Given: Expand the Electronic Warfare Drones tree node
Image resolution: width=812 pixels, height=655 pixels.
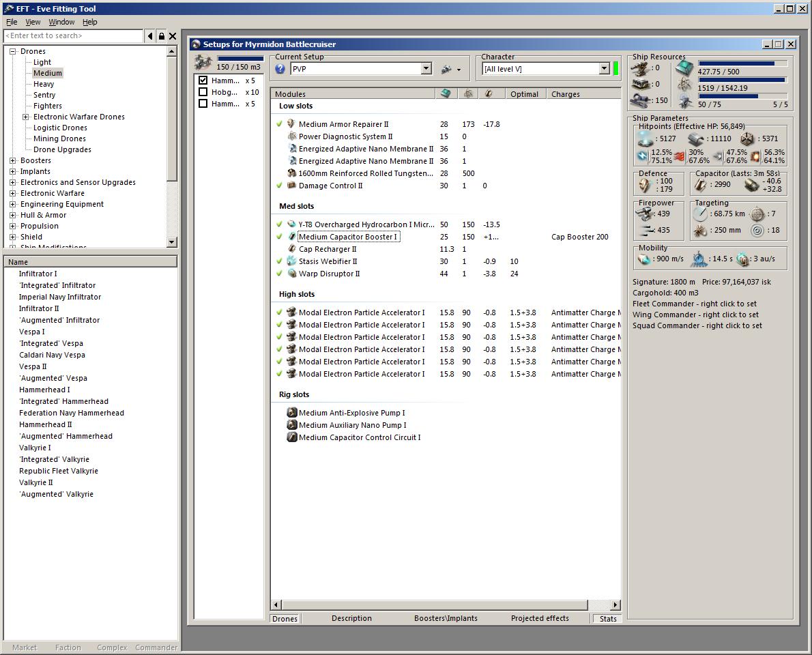Looking at the screenshot, I should tap(26, 117).
